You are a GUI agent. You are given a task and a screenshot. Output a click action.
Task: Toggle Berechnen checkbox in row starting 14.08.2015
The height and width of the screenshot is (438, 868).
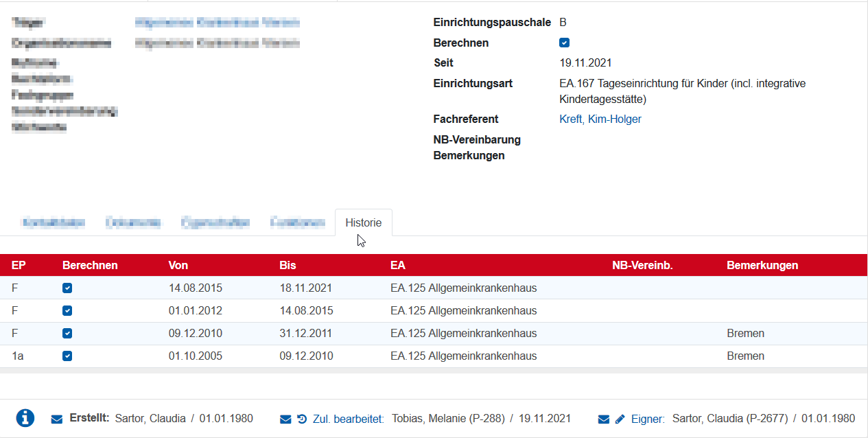coord(67,288)
